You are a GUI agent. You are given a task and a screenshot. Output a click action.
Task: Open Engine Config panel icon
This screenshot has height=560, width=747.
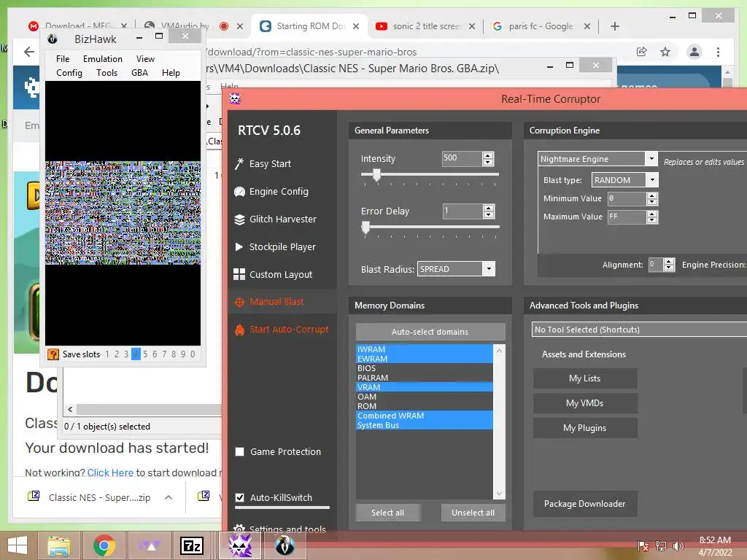pos(239,192)
